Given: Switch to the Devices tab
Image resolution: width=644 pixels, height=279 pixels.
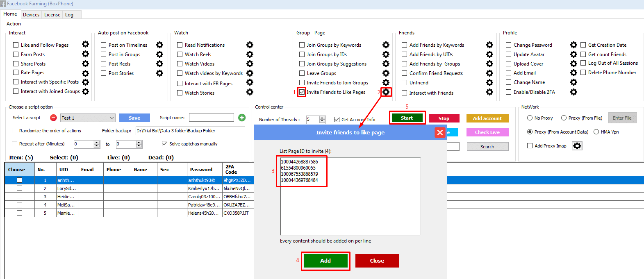Looking at the screenshot, I should pyautogui.click(x=31, y=15).
